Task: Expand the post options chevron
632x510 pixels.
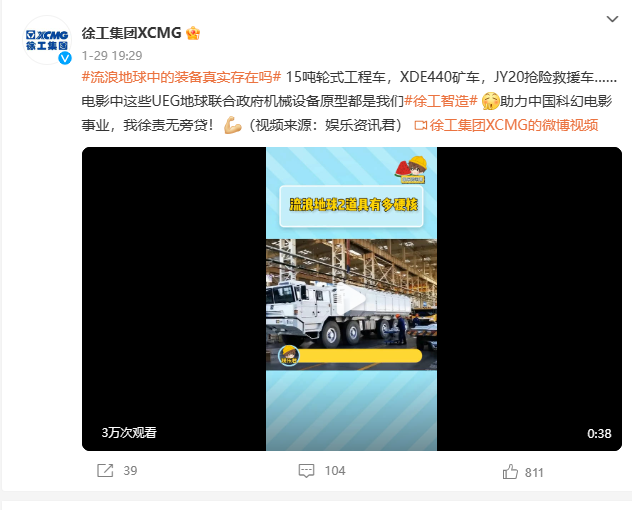Action: tap(612, 19)
